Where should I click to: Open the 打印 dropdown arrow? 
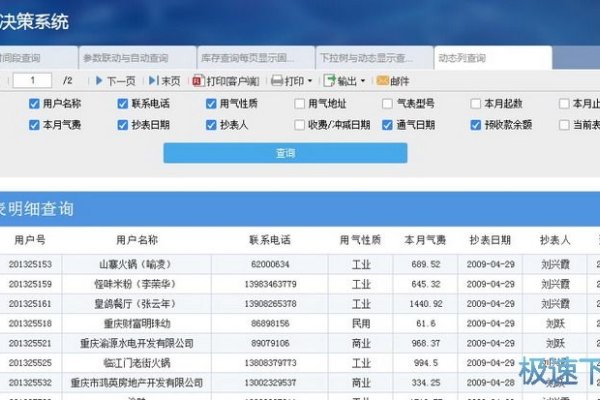(310, 81)
